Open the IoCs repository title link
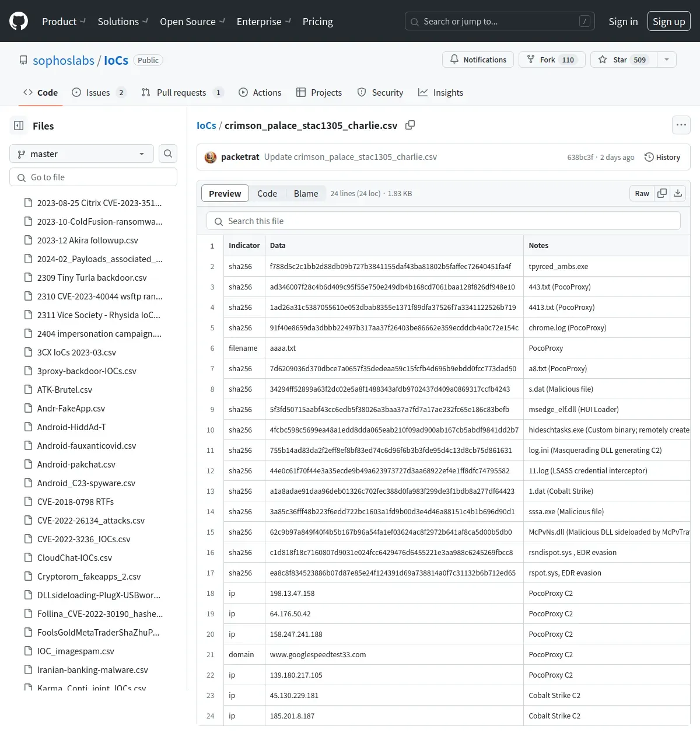The height and width of the screenshot is (750, 700). click(x=116, y=60)
